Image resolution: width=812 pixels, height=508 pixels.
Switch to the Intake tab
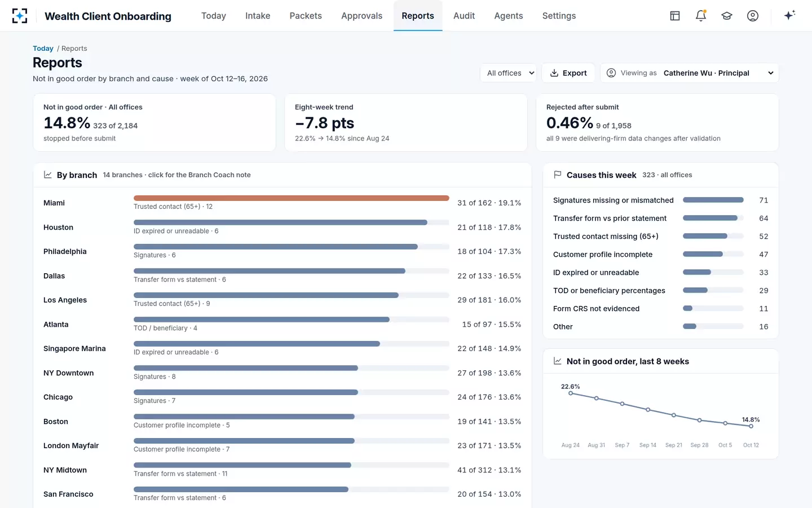click(x=258, y=16)
